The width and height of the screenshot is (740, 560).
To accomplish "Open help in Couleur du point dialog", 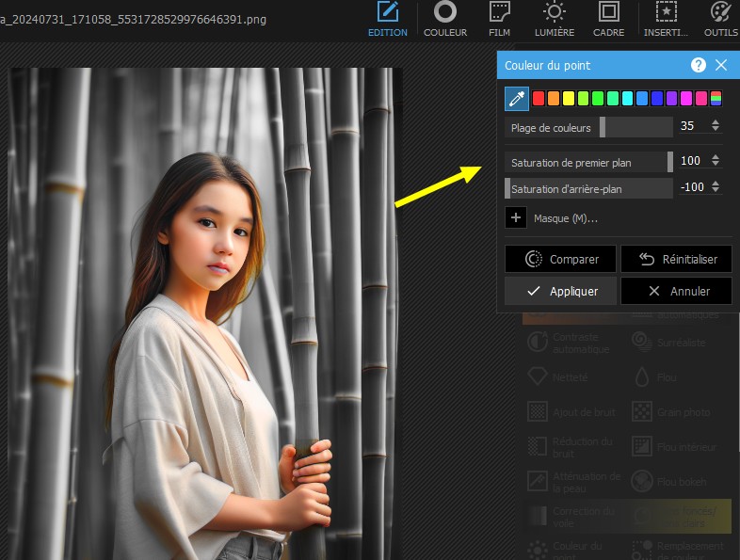I will (x=699, y=65).
